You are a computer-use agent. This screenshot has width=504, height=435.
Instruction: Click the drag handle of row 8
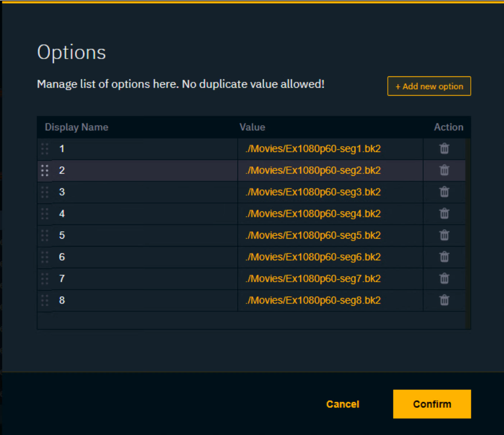(45, 300)
